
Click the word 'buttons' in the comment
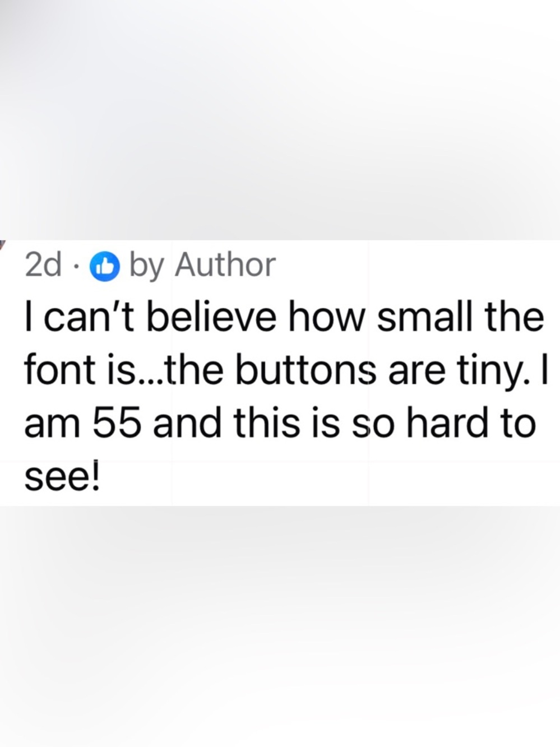305,370
